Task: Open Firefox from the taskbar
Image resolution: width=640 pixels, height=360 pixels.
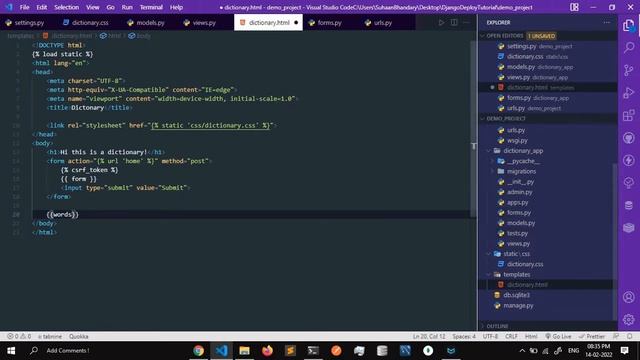Action: (x=267, y=351)
